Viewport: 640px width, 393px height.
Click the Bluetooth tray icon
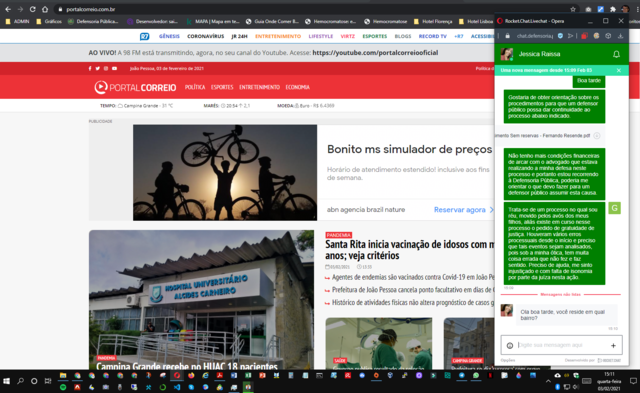(557, 386)
